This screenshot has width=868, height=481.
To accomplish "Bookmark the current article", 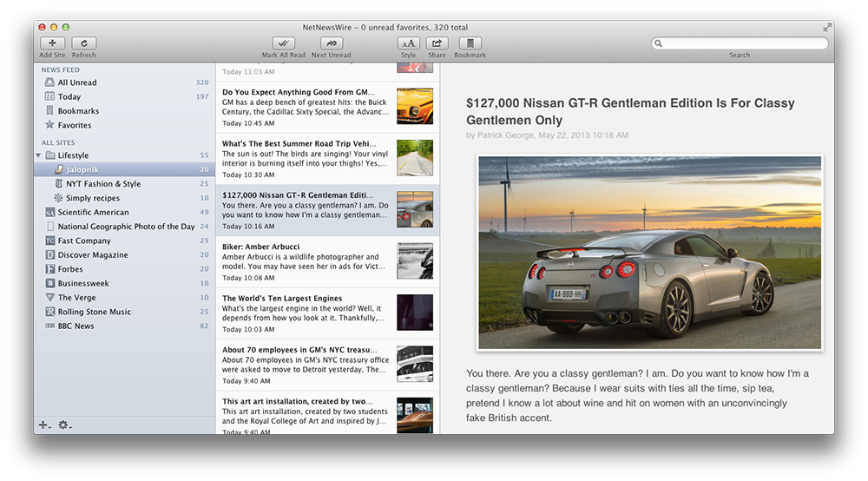I will [x=470, y=43].
